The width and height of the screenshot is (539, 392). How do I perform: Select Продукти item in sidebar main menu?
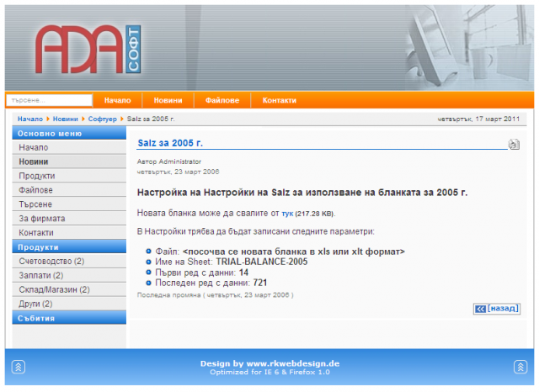(69, 176)
